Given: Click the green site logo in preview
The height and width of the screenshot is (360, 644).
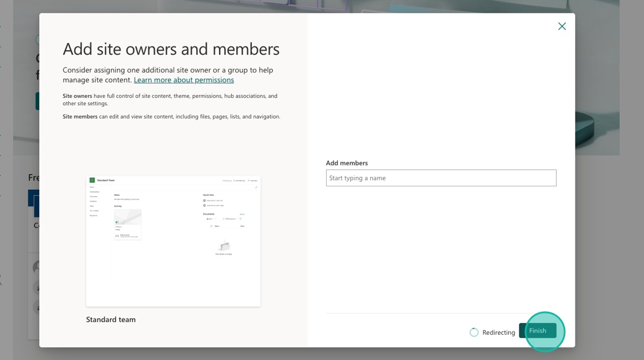Looking at the screenshot, I should coord(92,180).
